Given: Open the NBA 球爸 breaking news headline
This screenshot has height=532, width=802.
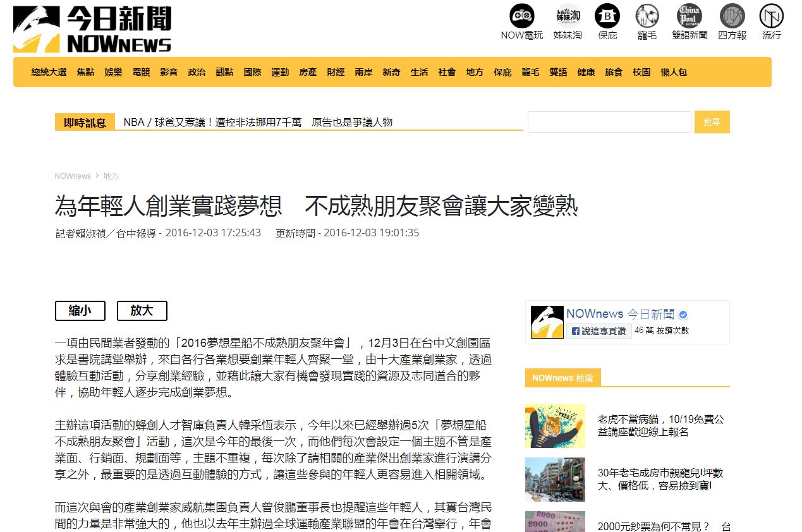Looking at the screenshot, I should click(258, 122).
